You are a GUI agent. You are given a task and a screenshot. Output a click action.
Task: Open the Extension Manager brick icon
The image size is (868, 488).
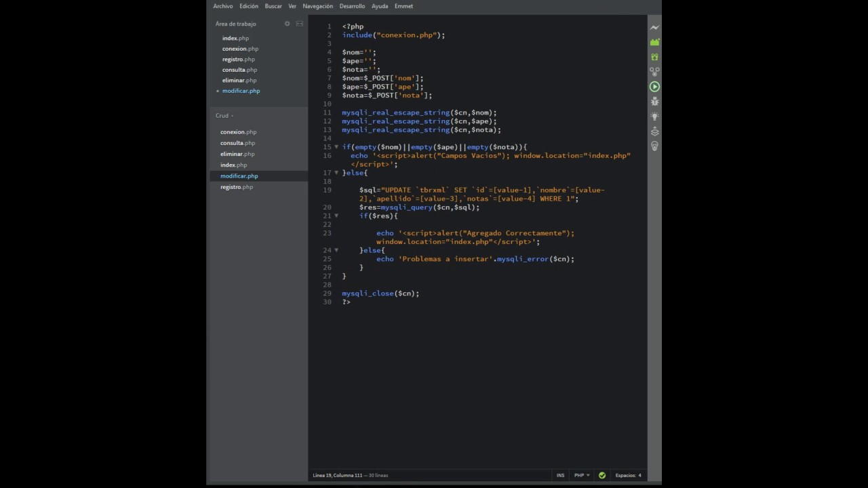(x=654, y=43)
